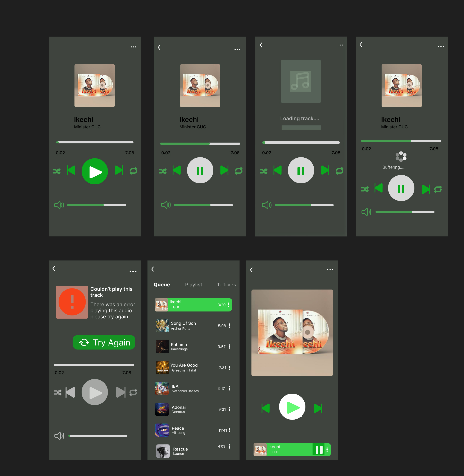The image size is (464, 476).
Task: Open more options on the error screen
Action: (133, 271)
